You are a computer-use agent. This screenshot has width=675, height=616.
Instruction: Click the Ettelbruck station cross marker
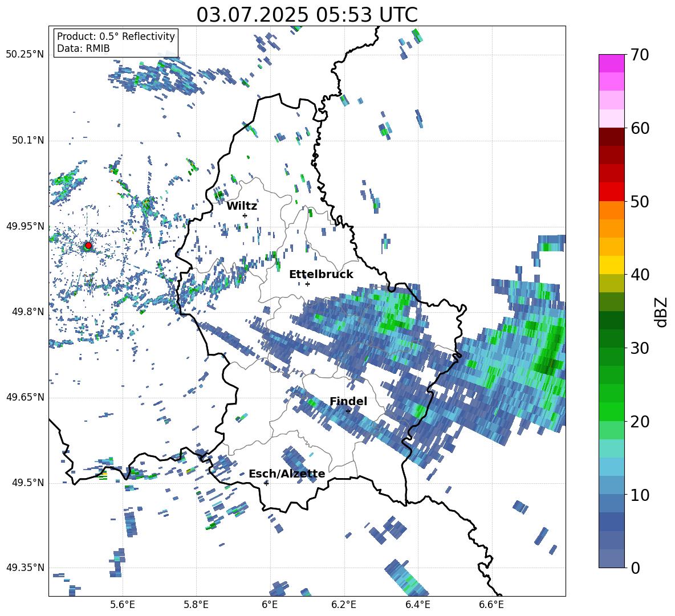(307, 284)
